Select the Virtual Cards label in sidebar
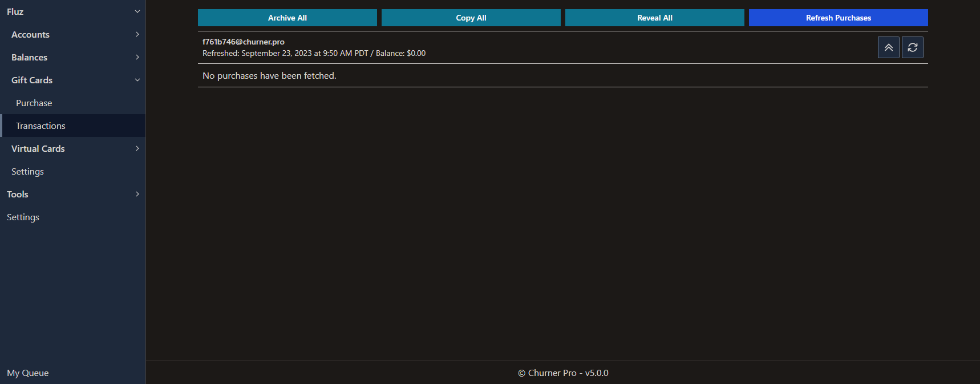Viewport: 980px width, 384px height. 38,148
